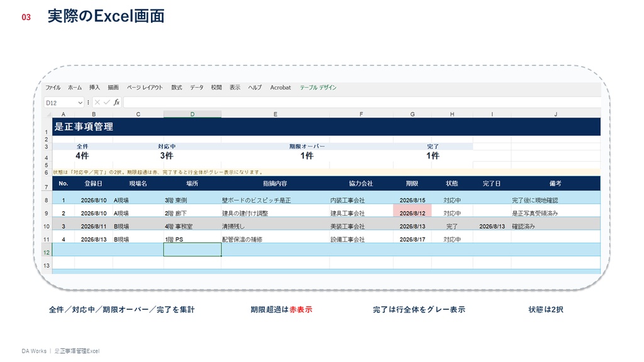Open the データ ribbon tab
This screenshot has height=362, width=644.
(x=197, y=87)
